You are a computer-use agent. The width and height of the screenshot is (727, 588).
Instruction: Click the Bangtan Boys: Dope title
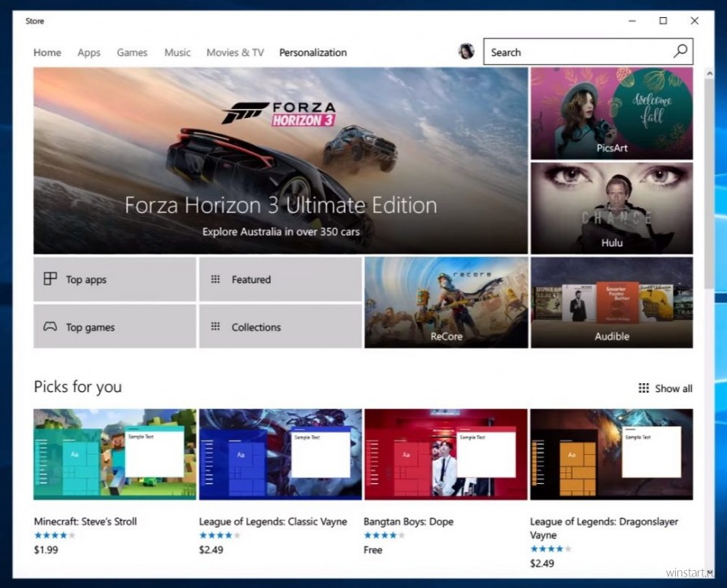point(408,521)
